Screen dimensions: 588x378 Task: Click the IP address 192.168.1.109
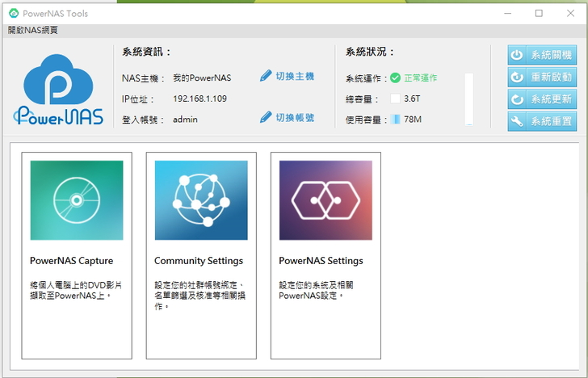click(x=199, y=99)
